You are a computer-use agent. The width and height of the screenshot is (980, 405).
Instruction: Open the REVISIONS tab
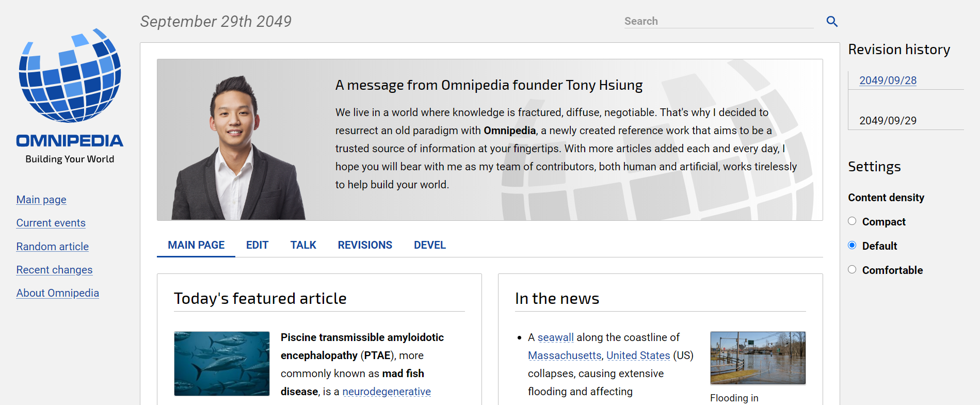pyautogui.click(x=365, y=245)
